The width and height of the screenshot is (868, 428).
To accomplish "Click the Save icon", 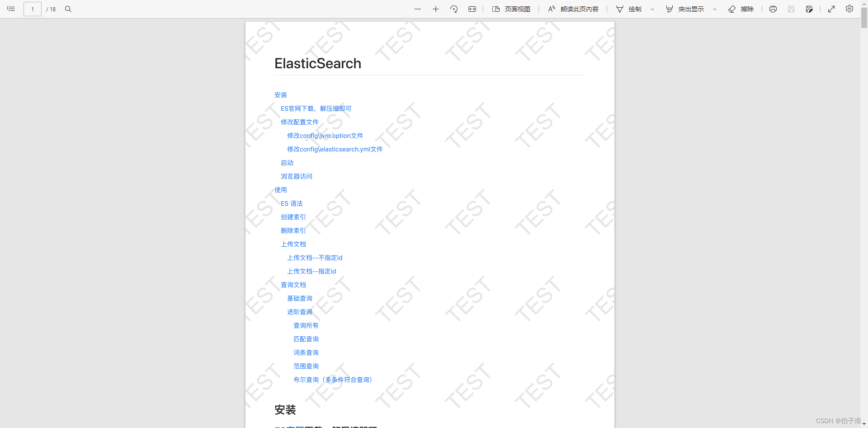I will tap(791, 9).
